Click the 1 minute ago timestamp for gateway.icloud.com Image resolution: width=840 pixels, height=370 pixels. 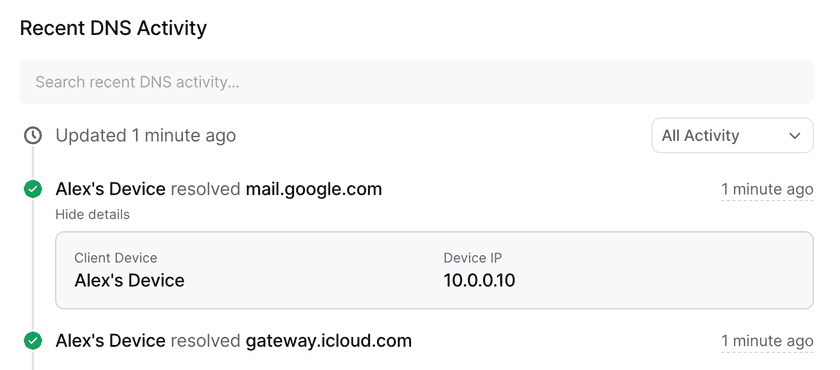[767, 341]
